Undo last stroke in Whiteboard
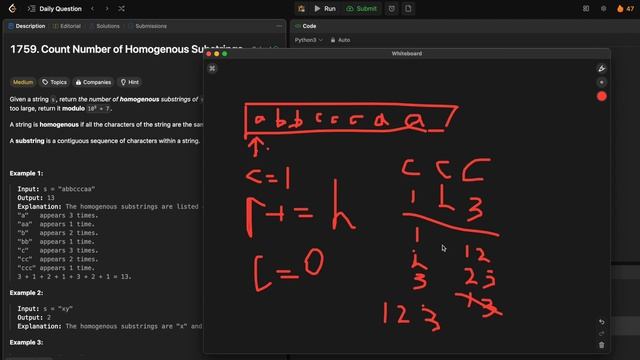The width and height of the screenshot is (640, 360). pyautogui.click(x=602, y=322)
